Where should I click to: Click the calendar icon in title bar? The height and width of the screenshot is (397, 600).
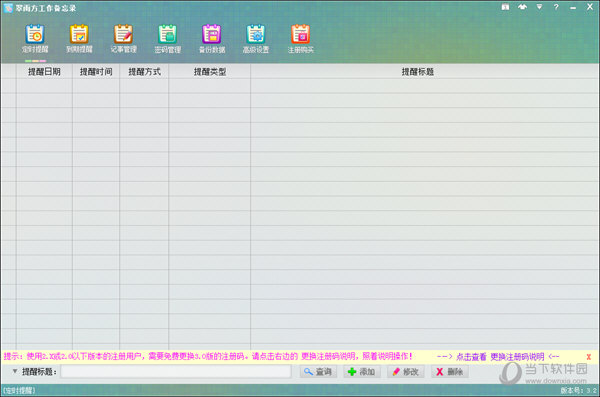(x=505, y=7)
